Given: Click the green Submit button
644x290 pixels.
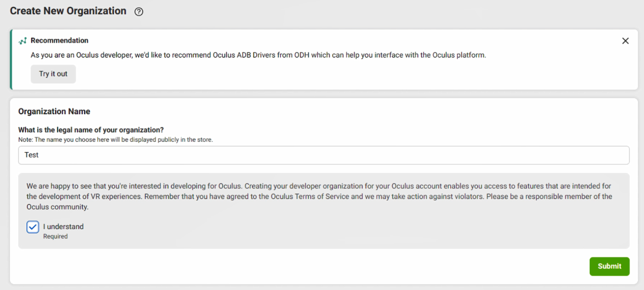Looking at the screenshot, I should point(609,266).
